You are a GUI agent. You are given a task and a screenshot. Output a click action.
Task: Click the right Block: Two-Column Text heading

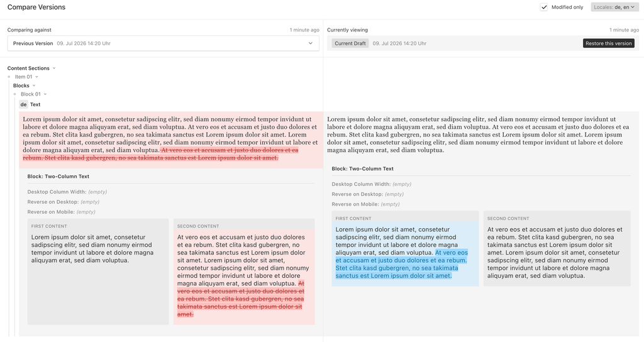363,168
